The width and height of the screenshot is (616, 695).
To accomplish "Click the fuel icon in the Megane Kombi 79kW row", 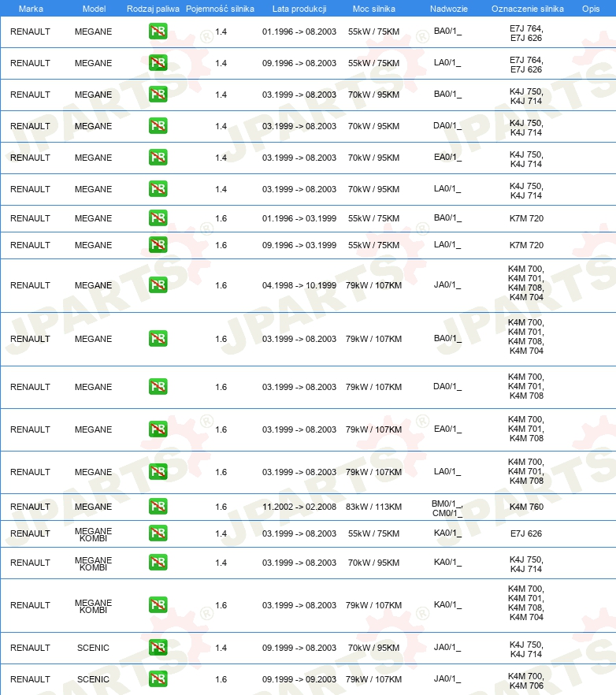I will coord(158,605).
